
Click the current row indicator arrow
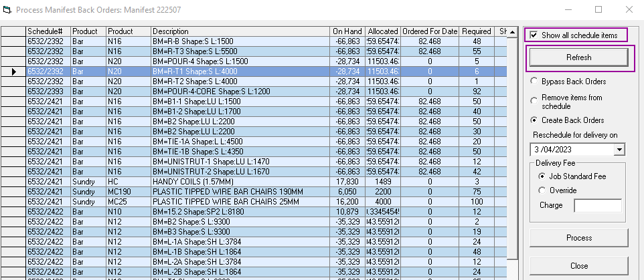tap(14, 72)
